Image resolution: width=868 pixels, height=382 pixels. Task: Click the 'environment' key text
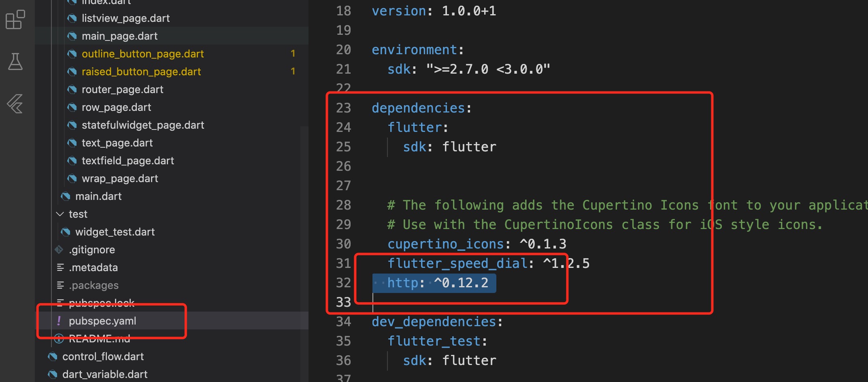tap(415, 50)
